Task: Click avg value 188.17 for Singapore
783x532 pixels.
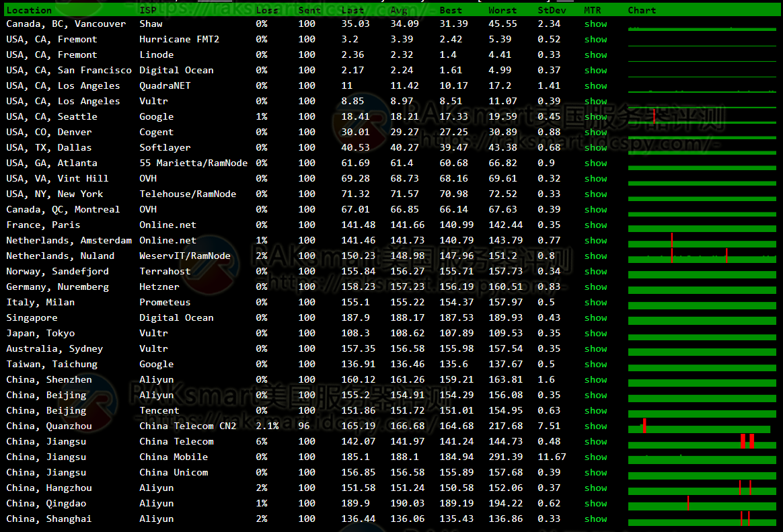Action: pos(408,318)
